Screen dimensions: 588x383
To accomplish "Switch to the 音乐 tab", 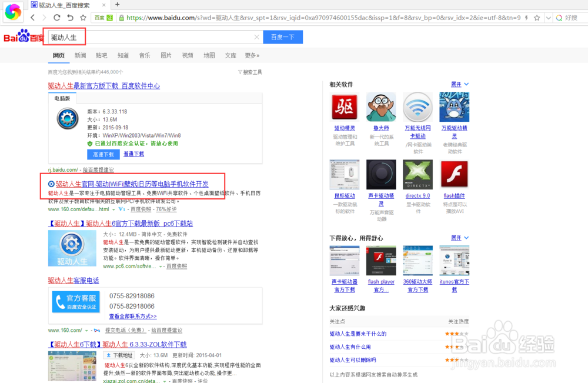I will click(145, 55).
